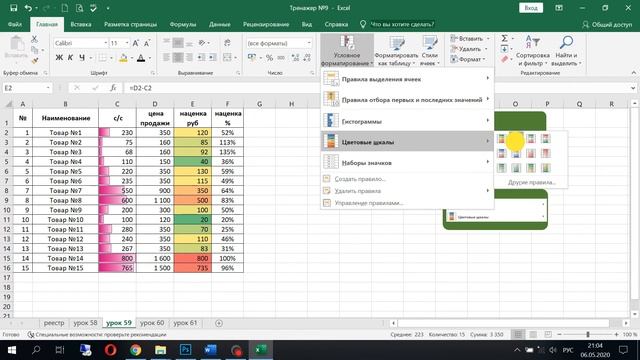Save the workbook from the Quick Access Toolbar
This screenshot has height=360, width=640.
coord(13,8)
